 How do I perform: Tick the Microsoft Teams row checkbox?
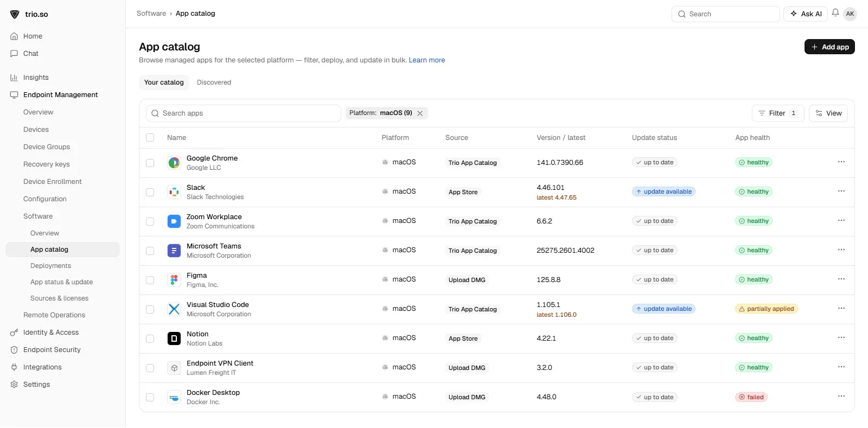(x=150, y=251)
